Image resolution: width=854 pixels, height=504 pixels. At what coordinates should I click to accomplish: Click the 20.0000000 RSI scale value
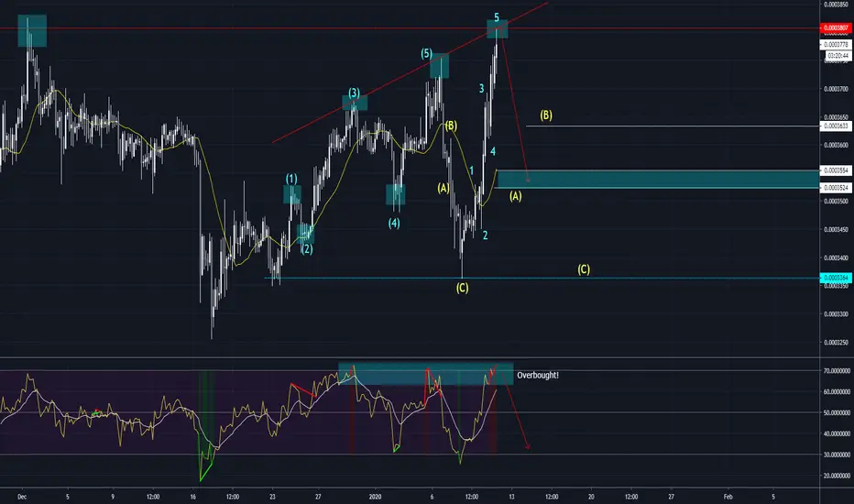pyautogui.click(x=838, y=476)
